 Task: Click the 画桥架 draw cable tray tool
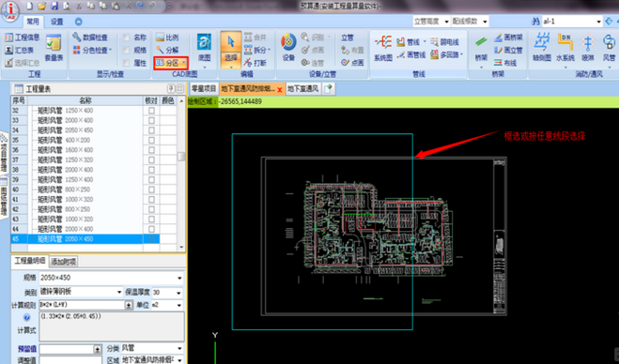tap(508, 38)
